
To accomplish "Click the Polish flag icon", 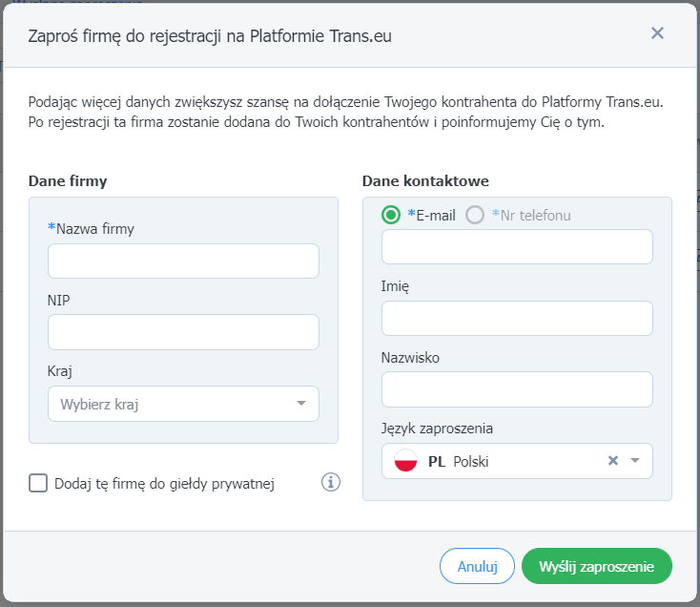I will [405, 460].
